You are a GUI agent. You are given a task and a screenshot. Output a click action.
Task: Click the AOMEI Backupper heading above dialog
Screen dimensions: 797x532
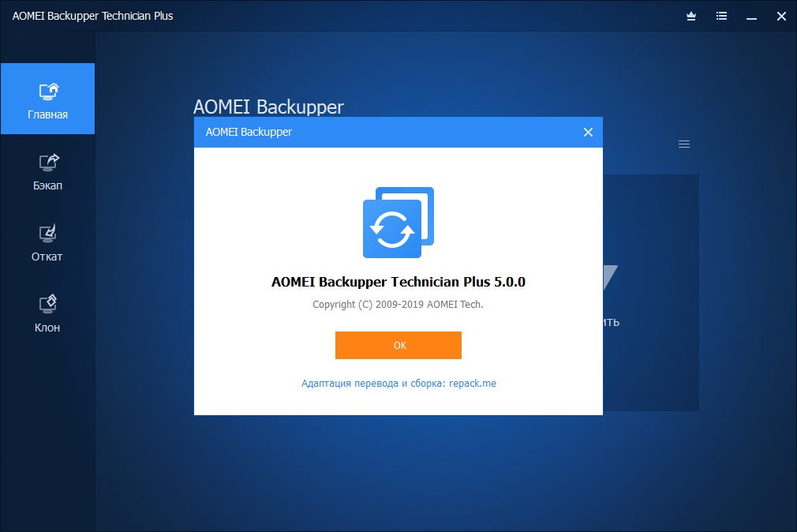click(x=268, y=107)
